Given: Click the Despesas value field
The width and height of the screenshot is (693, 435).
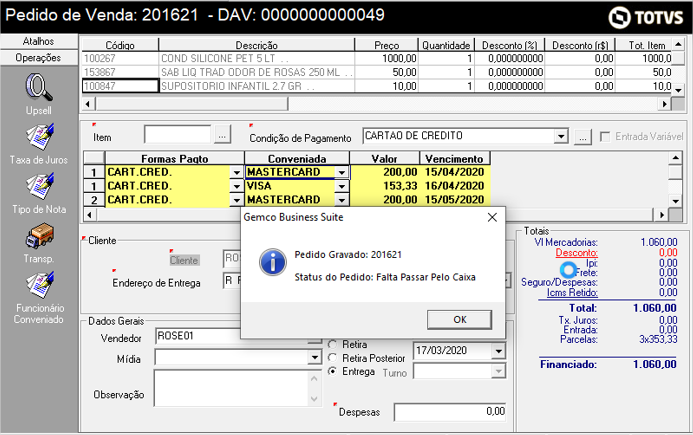Looking at the screenshot, I should (x=450, y=412).
